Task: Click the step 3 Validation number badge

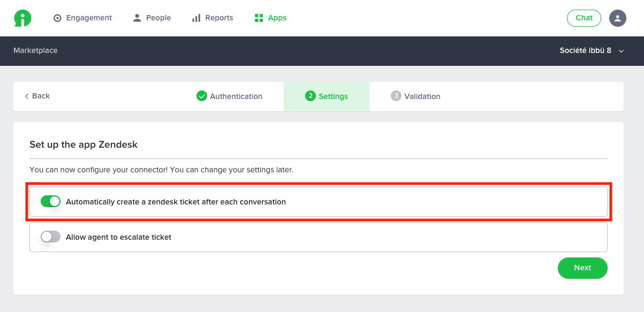Action: point(396,96)
